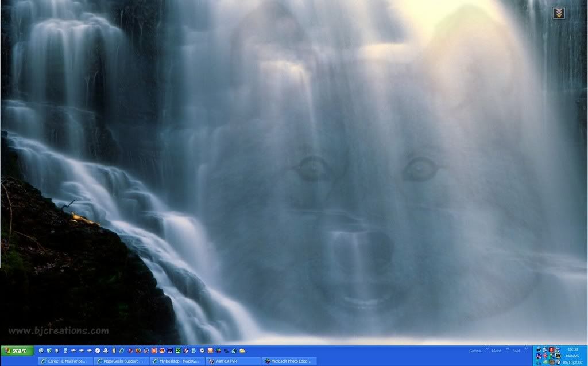This screenshot has width=588, height=366.
Task: Switch to Microsoft Photo Editor window
Action: [288, 361]
